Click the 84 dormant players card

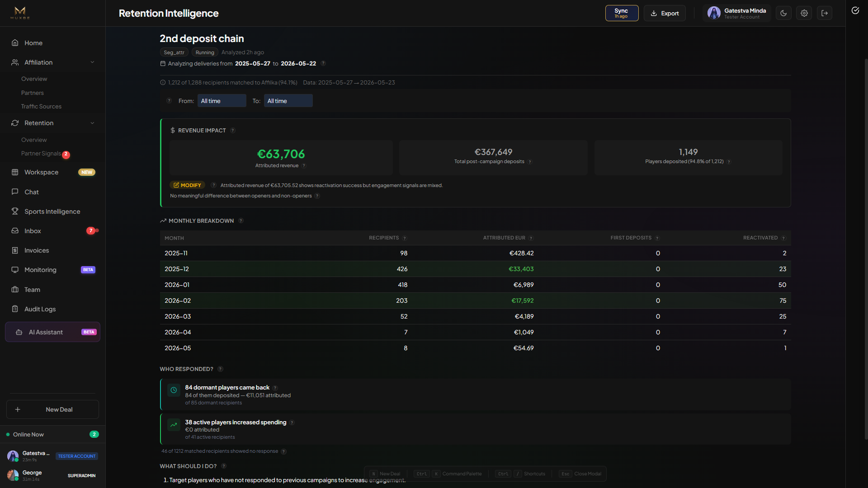click(x=475, y=394)
